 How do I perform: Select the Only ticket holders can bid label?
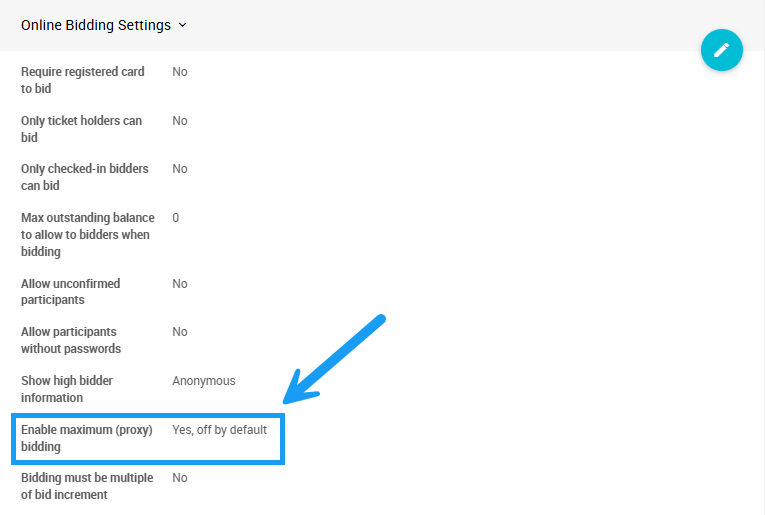(x=81, y=129)
